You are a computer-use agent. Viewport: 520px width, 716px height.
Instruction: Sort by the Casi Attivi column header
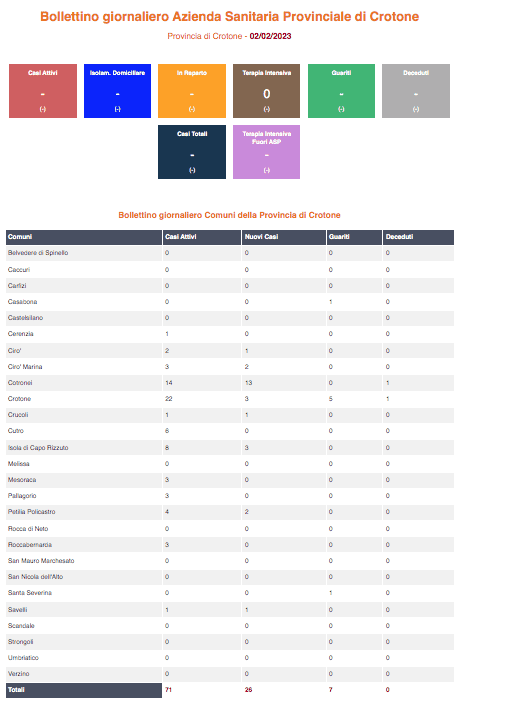point(202,237)
